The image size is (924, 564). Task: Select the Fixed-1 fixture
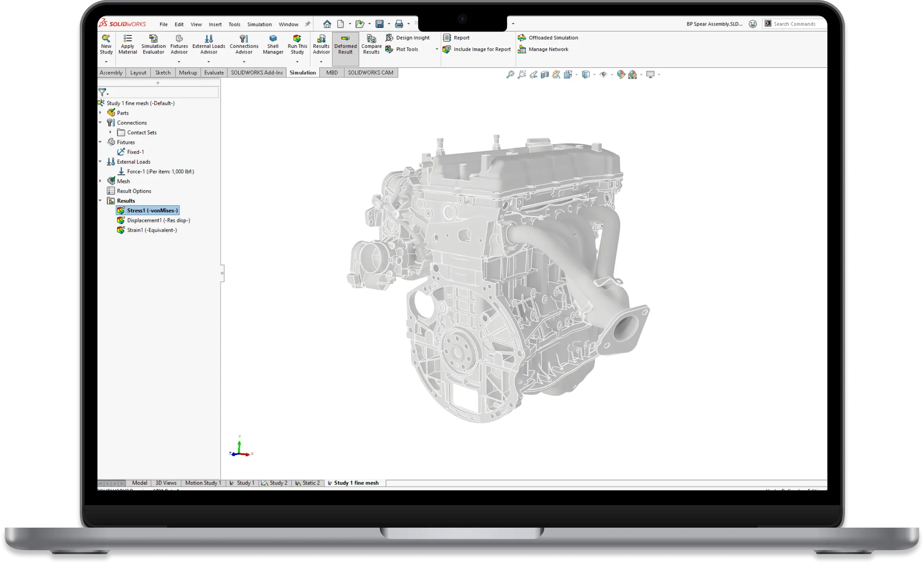131,152
